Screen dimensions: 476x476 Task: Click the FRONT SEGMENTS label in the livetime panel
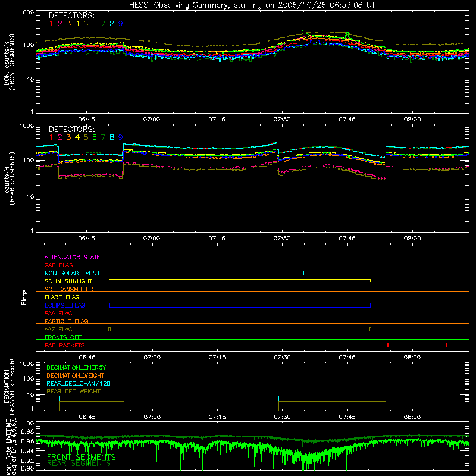(x=82, y=457)
